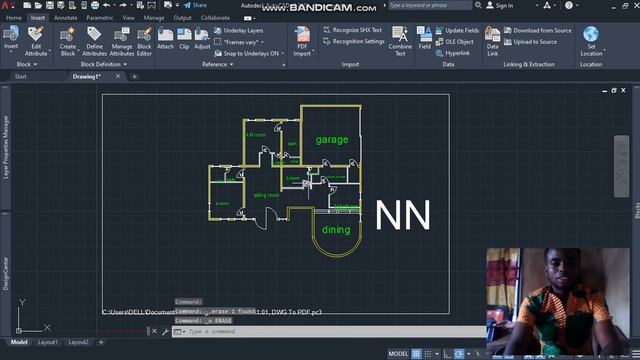Open Recognition Settings
The height and width of the screenshot is (360, 640).
[353, 41]
